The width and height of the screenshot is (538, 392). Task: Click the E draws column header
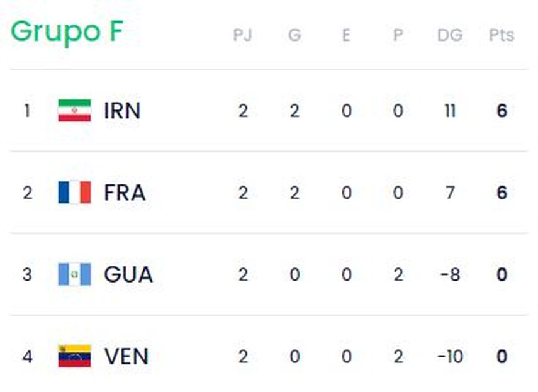[346, 35]
